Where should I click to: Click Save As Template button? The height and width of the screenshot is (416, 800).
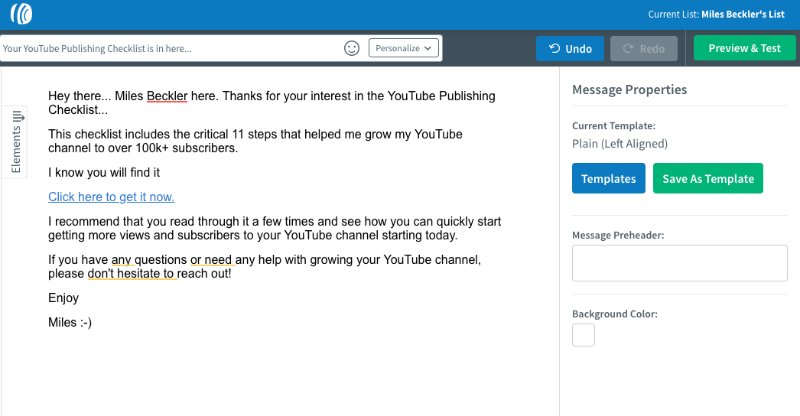click(708, 178)
